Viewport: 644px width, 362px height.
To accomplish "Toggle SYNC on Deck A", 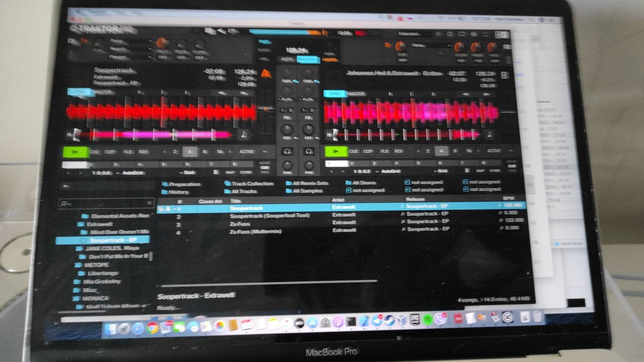I will click(x=79, y=93).
